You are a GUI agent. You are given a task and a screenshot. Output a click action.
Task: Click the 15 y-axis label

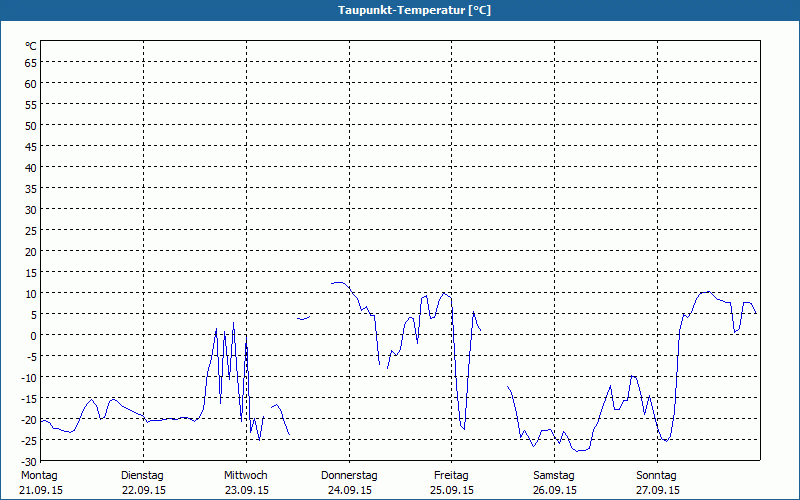[x=31, y=273]
